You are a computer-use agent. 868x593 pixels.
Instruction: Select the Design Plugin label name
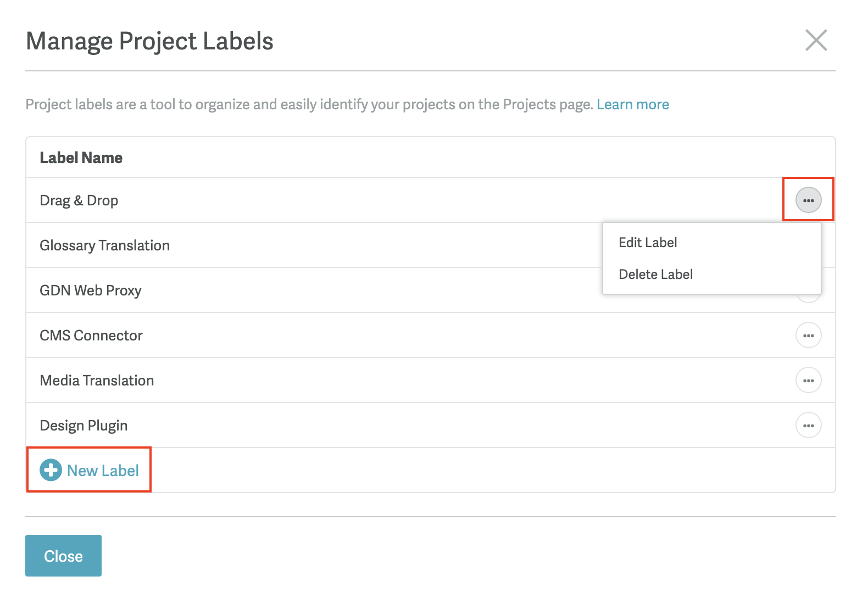(84, 426)
